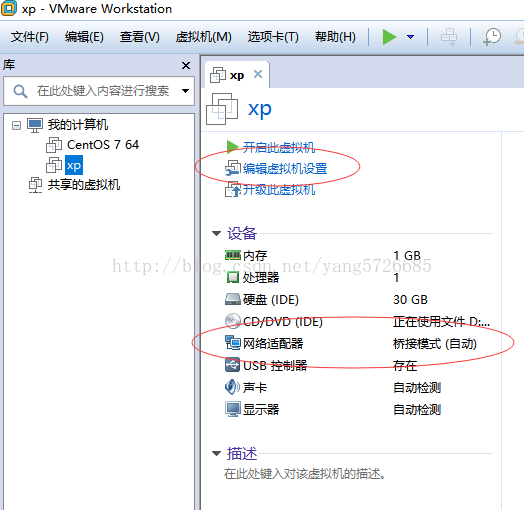Click the VMware Workstation app logo icon

pyautogui.click(x=9, y=8)
